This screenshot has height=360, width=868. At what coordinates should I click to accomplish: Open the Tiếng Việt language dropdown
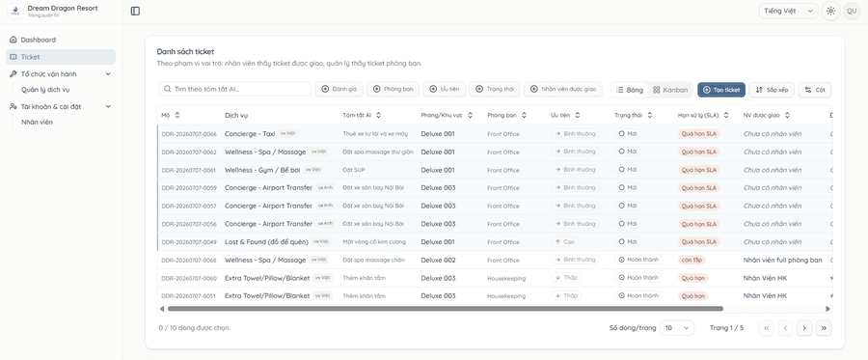click(x=789, y=11)
